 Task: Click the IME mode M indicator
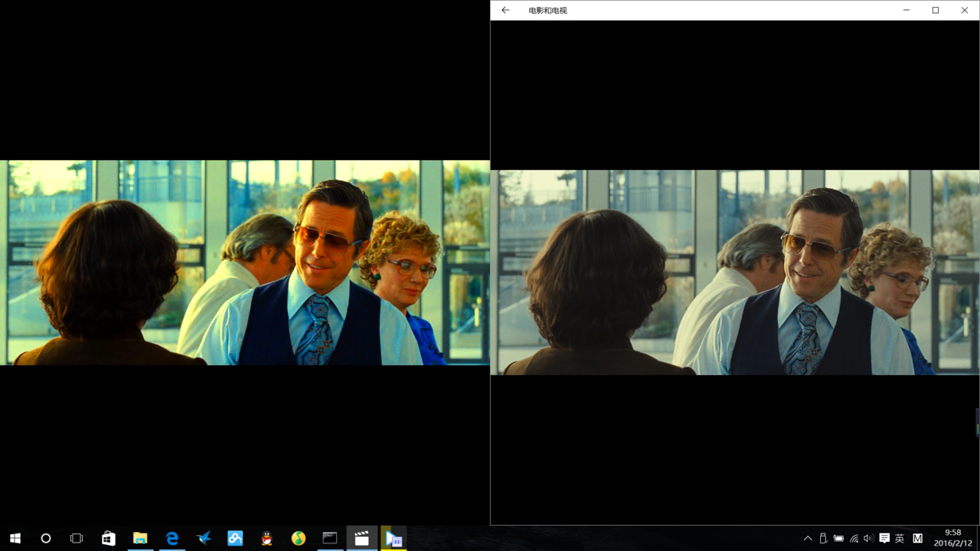tap(917, 539)
